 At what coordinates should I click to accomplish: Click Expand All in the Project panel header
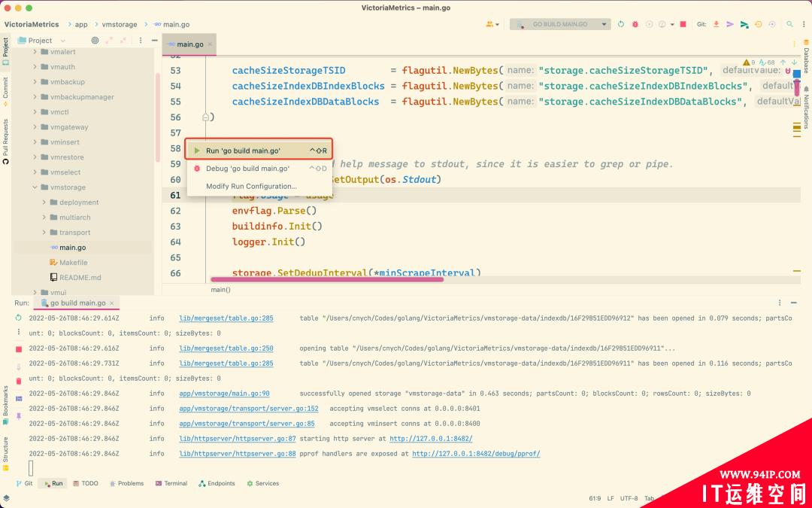coord(109,41)
